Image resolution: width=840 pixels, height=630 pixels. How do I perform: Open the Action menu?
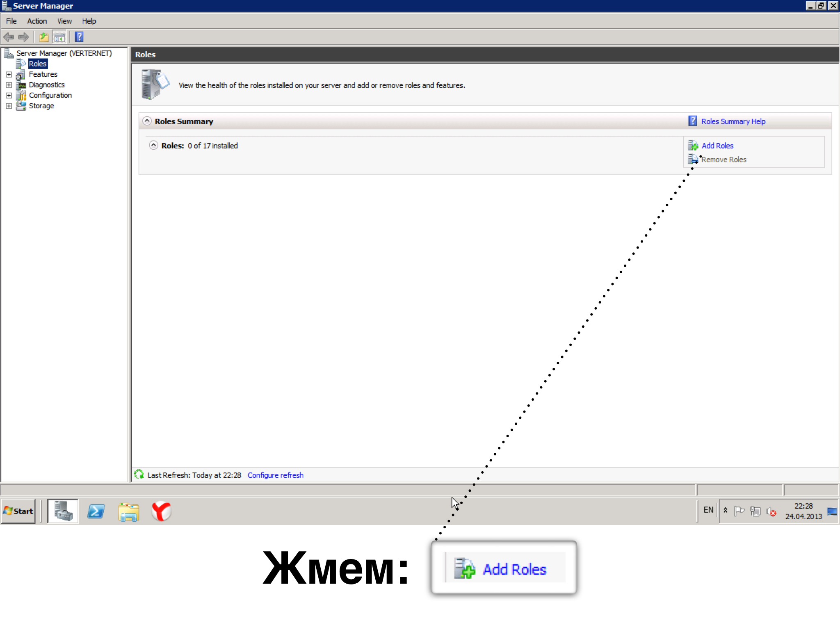point(36,21)
